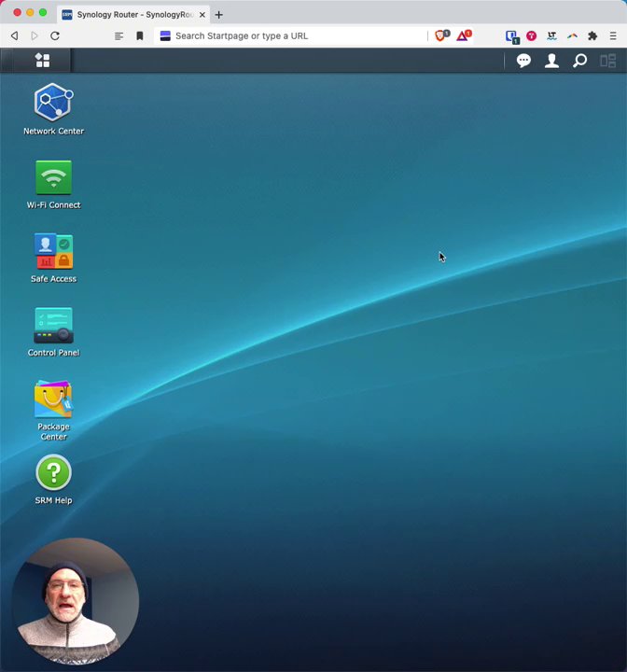Open the password manager extension
627x672 pixels.
click(x=511, y=36)
